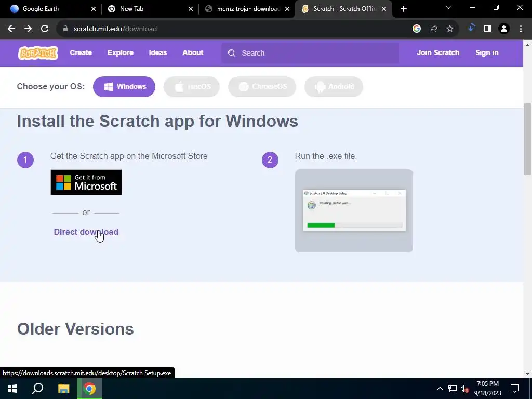Click Get it from Microsoft badge
This screenshot has width=532, height=399.
click(x=86, y=182)
